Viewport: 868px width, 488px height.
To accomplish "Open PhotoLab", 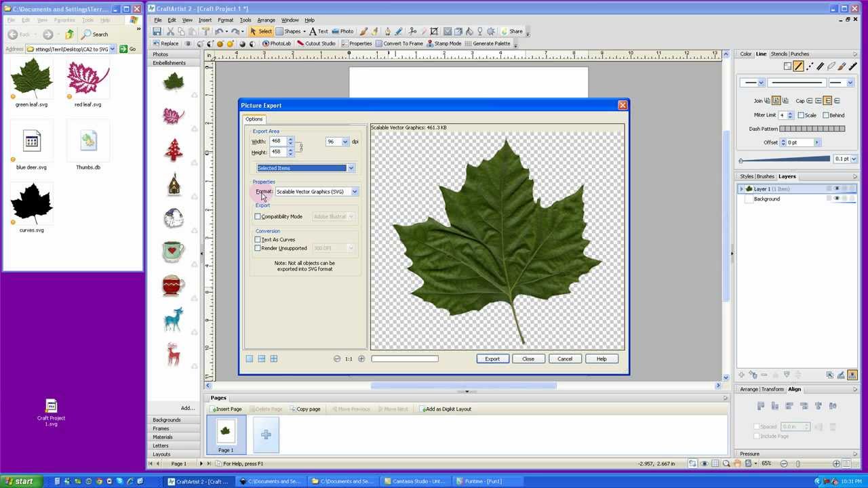I will click(x=276, y=43).
